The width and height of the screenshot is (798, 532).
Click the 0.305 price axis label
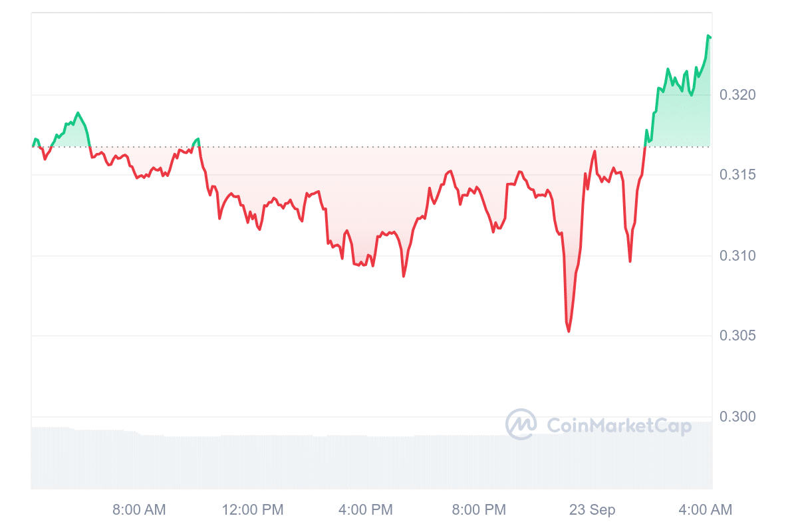pyautogui.click(x=737, y=336)
